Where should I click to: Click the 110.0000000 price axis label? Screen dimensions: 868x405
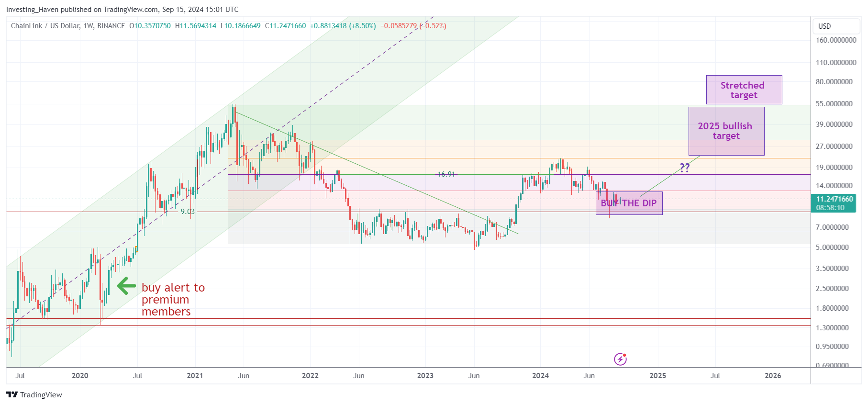point(836,63)
